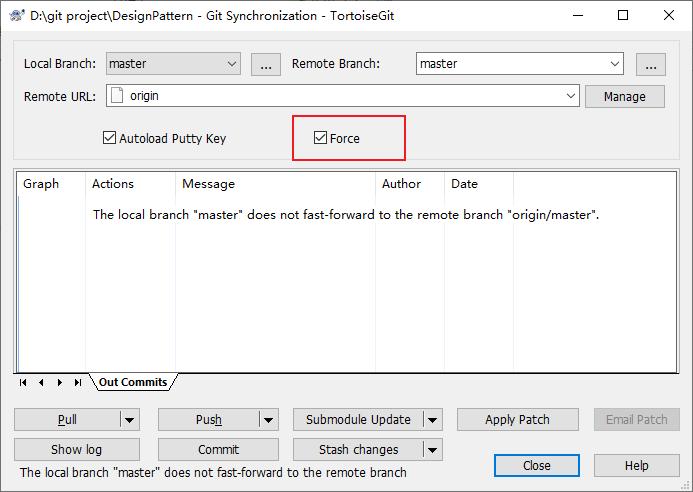Image resolution: width=693 pixels, height=492 pixels.
Task: Click the origin remote file icon
Action: [117, 95]
